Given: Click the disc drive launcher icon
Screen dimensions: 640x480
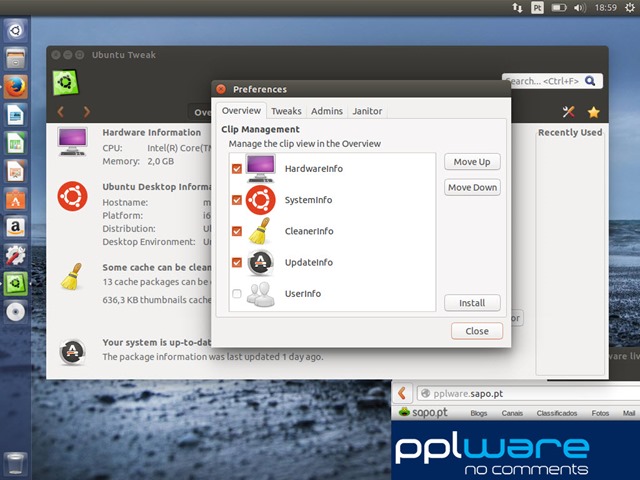Looking at the screenshot, I should coord(16,312).
